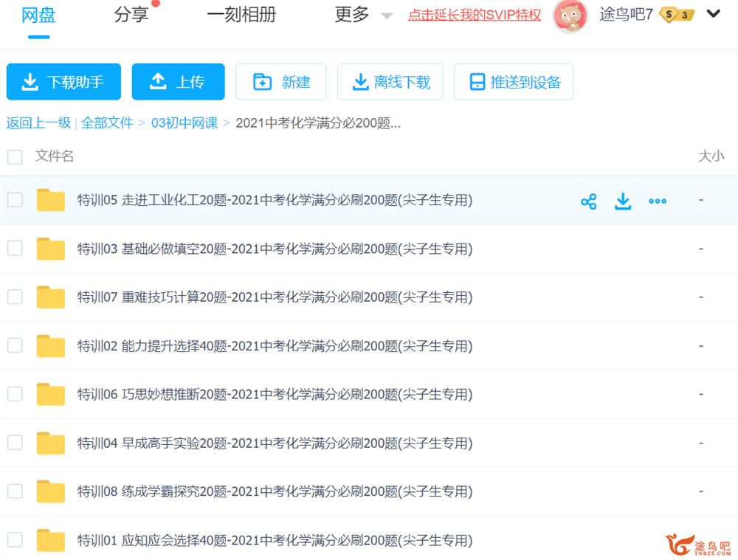Click the 上传 upload button

[178, 82]
